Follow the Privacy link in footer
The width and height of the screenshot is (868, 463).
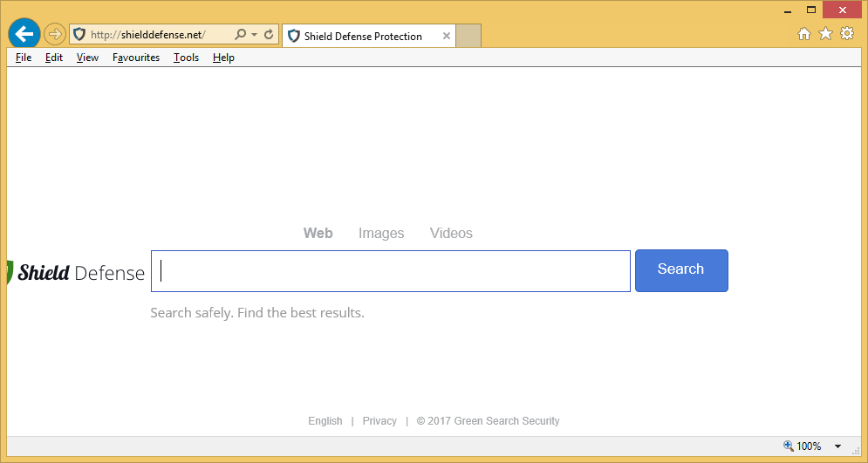pyautogui.click(x=379, y=421)
